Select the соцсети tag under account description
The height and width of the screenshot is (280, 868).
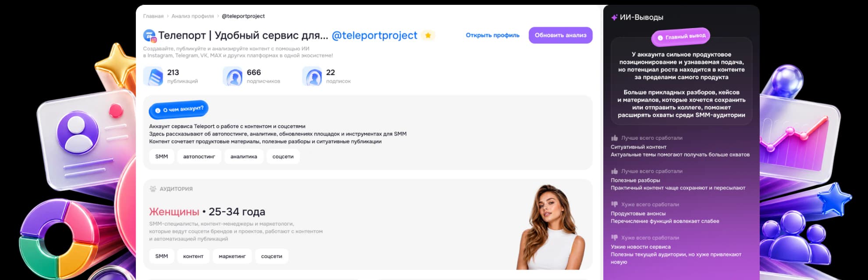(x=283, y=156)
